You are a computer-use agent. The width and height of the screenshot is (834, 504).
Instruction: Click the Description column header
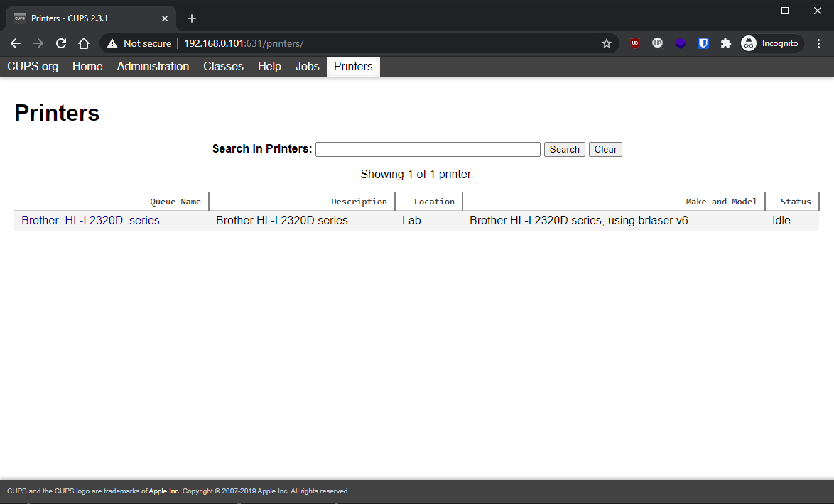point(359,202)
